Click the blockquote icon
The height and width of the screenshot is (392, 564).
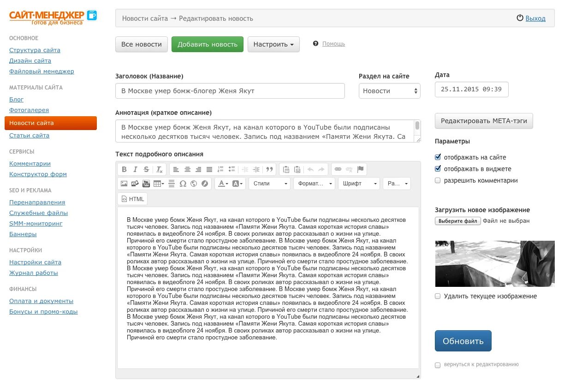click(270, 169)
